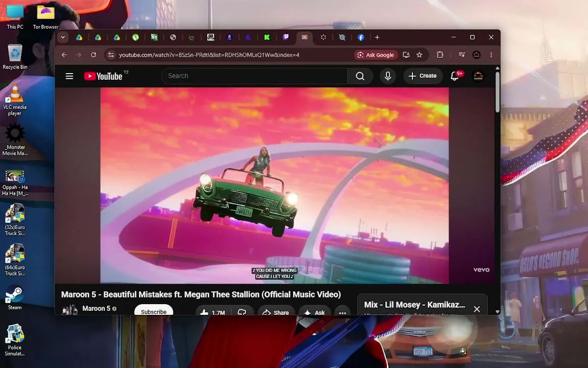The width and height of the screenshot is (588, 368).
Task: Open the YouTube notifications bell
Action: (454, 76)
